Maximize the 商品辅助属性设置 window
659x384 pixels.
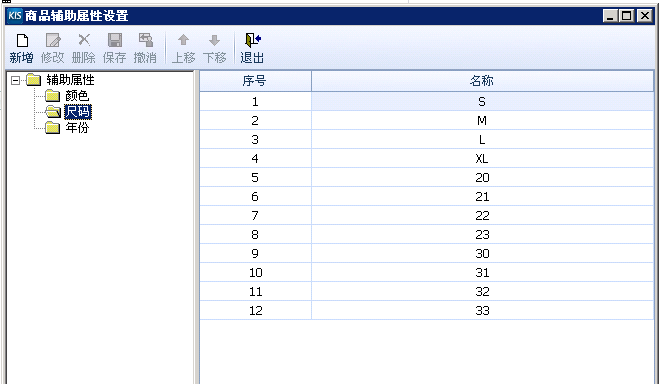click(626, 16)
